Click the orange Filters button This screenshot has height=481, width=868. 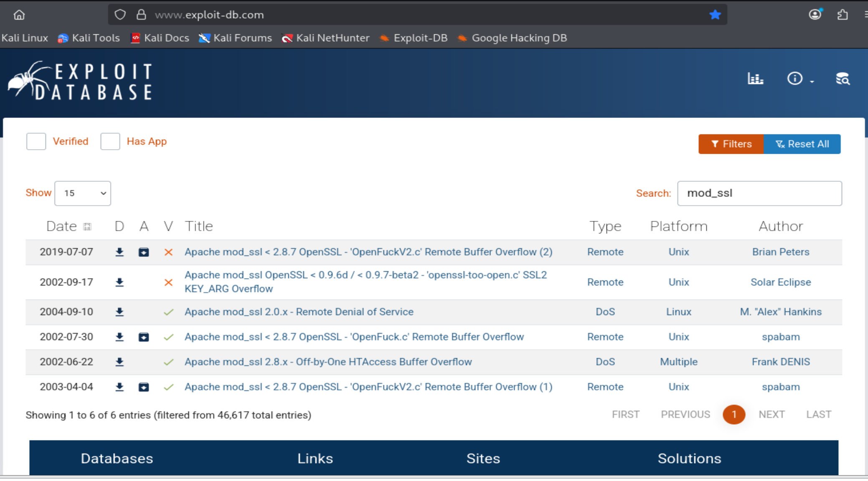(x=731, y=144)
